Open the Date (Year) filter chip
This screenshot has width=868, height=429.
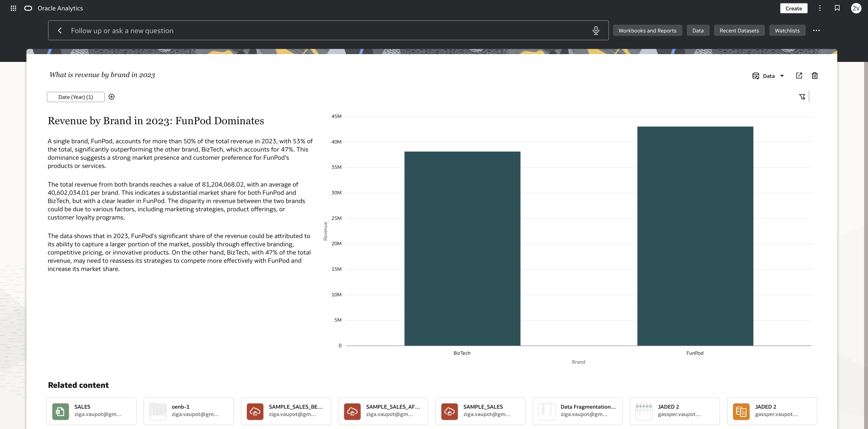coord(76,97)
